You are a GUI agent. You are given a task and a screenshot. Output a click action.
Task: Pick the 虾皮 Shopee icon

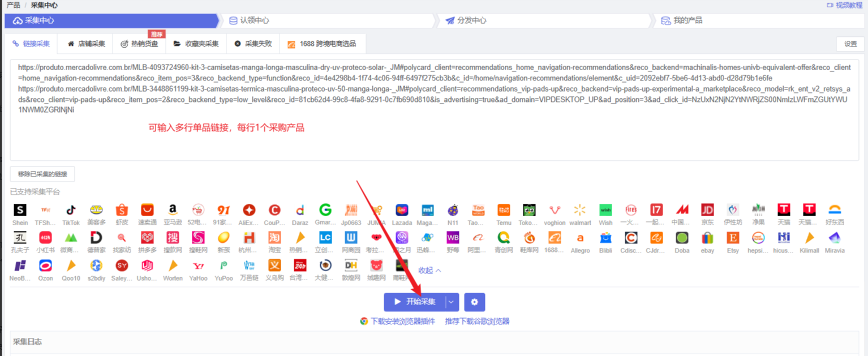coord(122,210)
